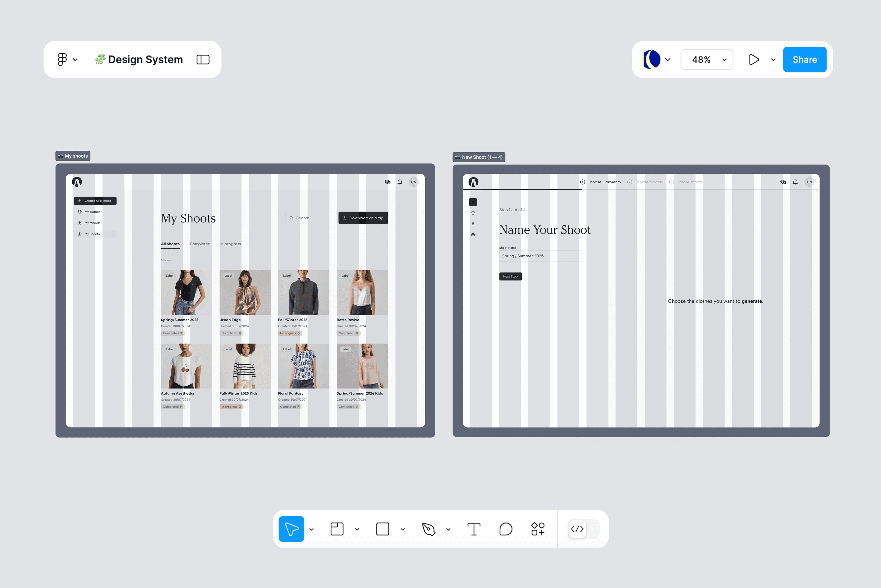Switch to the Completed tab

tap(200, 244)
